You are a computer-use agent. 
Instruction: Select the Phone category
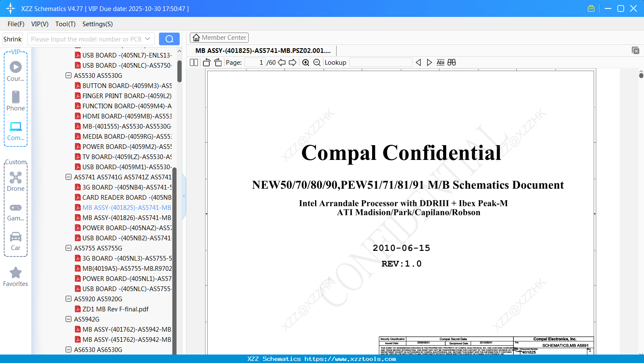[16, 101]
